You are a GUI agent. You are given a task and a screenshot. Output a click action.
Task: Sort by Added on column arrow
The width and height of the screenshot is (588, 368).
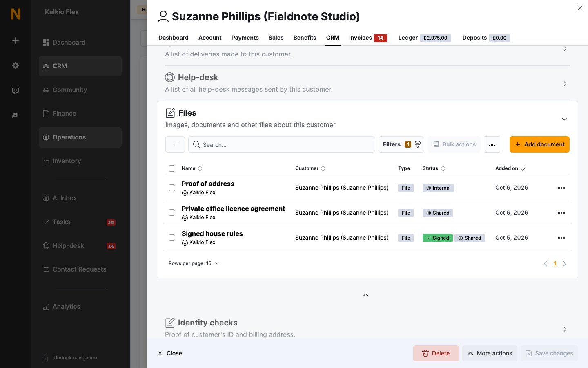(x=523, y=168)
